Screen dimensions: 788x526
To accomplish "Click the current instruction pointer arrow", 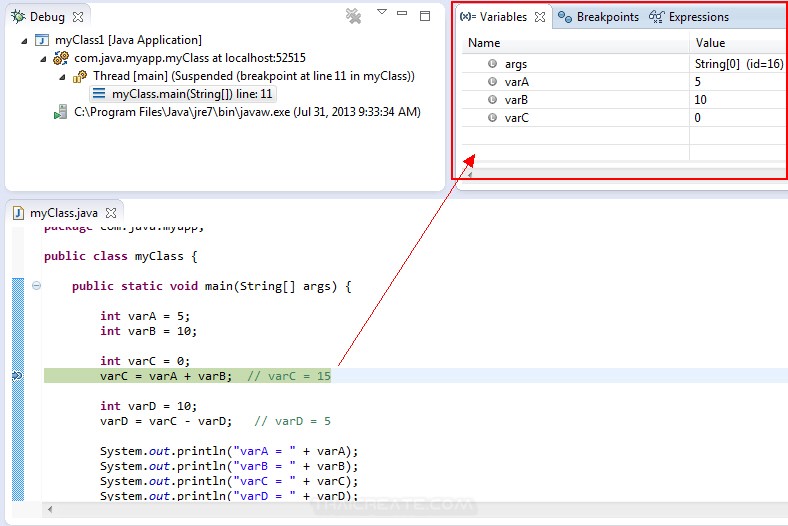I will [18, 375].
